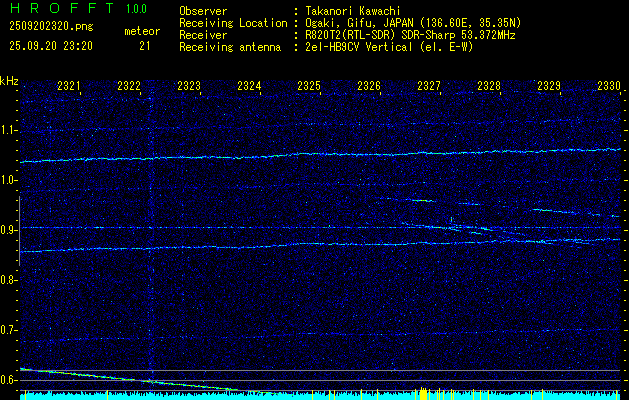The width and height of the screenshot is (629, 400).
Task: Click the 1.1 frequency axis label
Action: coord(8,130)
